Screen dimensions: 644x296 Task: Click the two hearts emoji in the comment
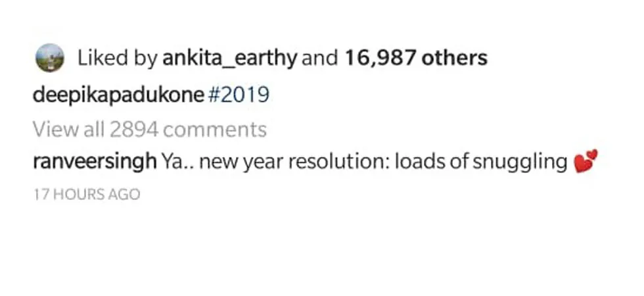click(586, 160)
